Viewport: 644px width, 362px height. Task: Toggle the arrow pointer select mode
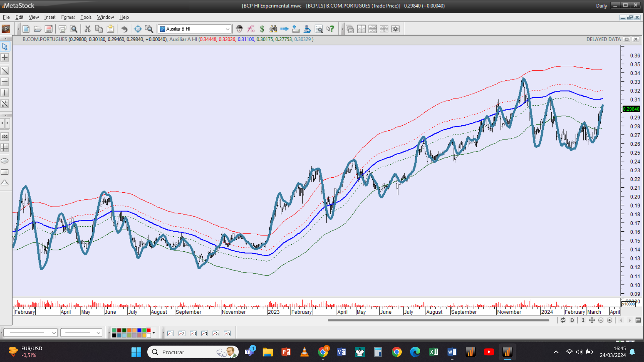(5, 47)
